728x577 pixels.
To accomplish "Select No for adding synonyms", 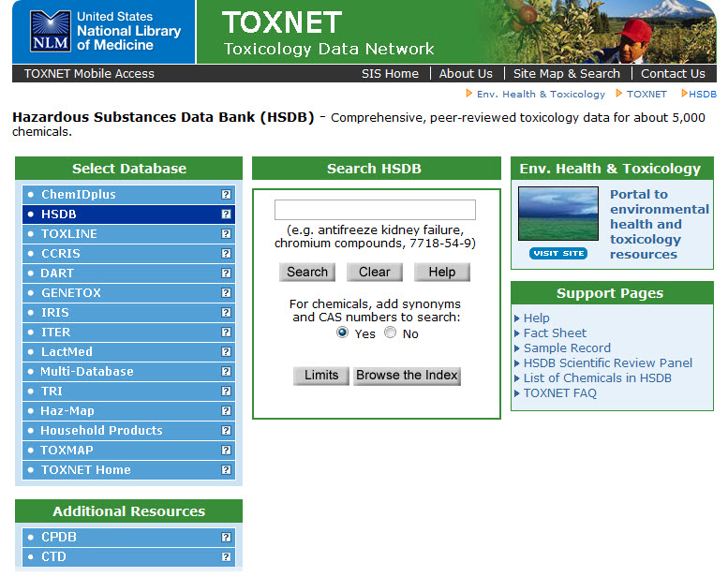I will point(390,333).
